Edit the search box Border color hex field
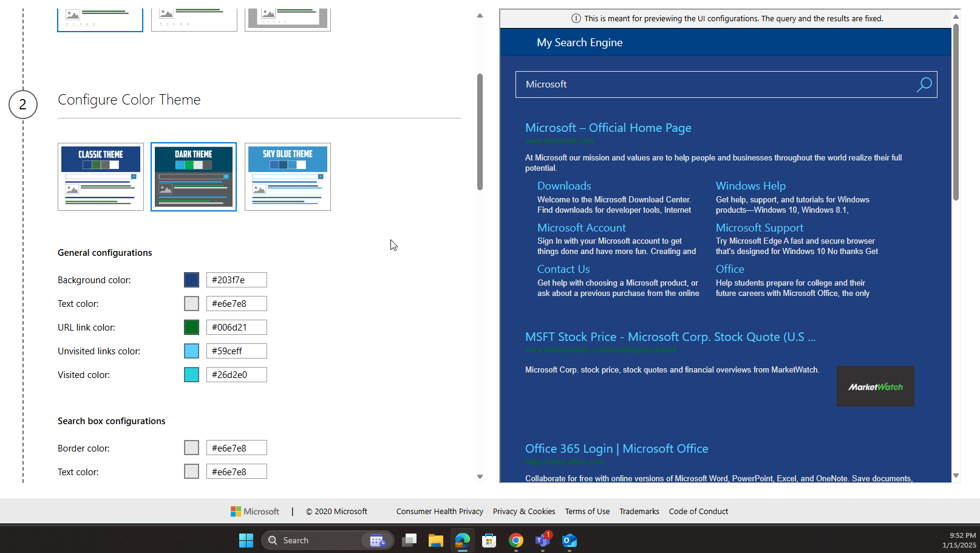 (237, 448)
